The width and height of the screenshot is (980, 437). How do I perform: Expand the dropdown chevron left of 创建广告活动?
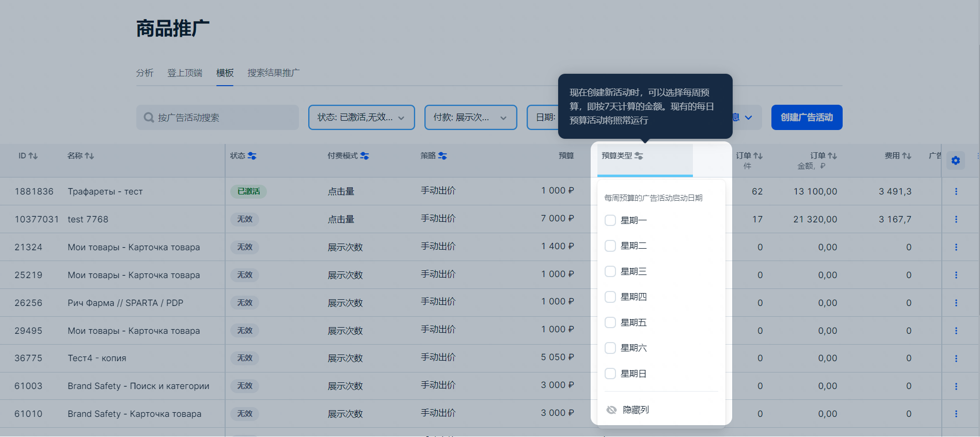748,118
